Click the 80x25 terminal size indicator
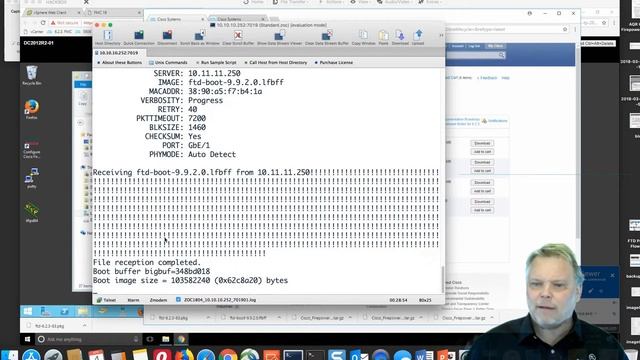The image size is (640, 360). [425, 300]
